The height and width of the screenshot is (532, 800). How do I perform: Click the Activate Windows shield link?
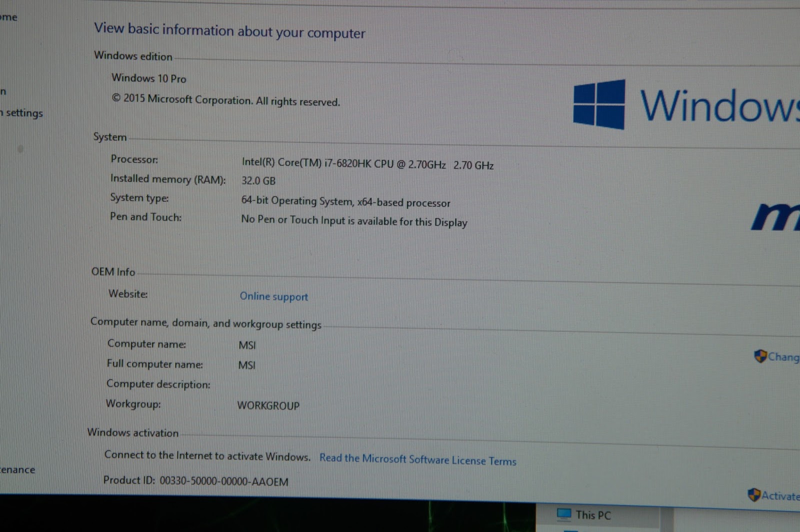coord(773,495)
